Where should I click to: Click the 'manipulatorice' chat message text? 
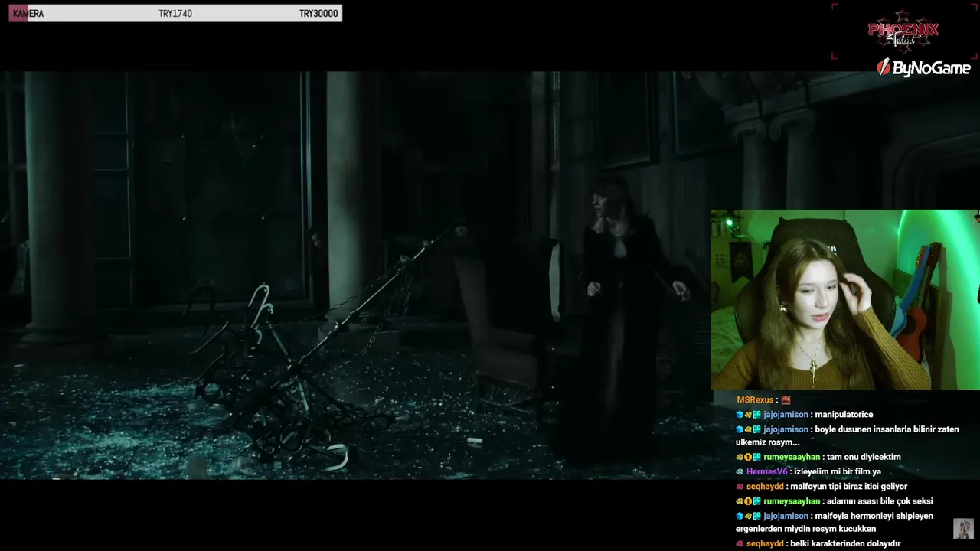pyautogui.click(x=844, y=415)
